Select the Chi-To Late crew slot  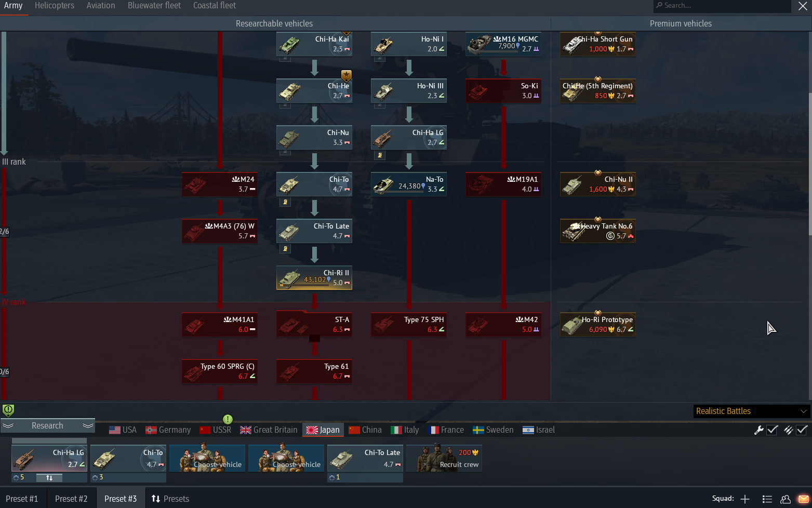(x=365, y=459)
